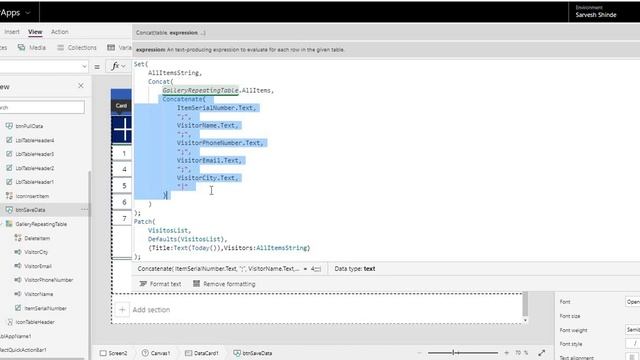Click the canvas vertical scrollbar
This screenshot has width=640, height=360.
tap(525, 304)
